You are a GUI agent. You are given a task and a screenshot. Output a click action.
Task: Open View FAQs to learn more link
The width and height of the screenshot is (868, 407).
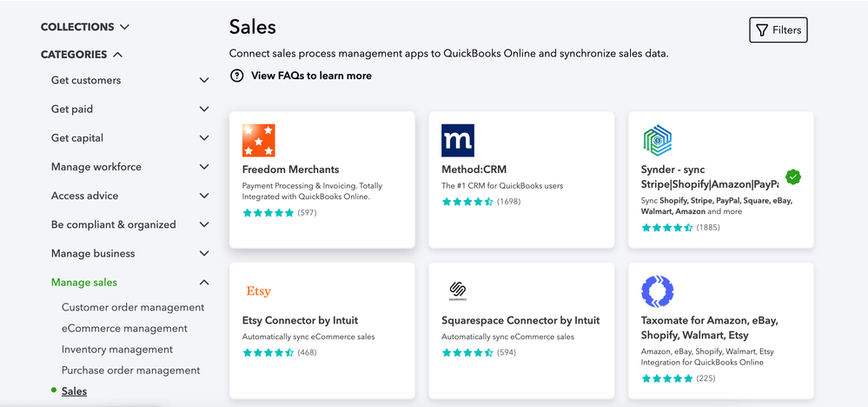coord(311,76)
